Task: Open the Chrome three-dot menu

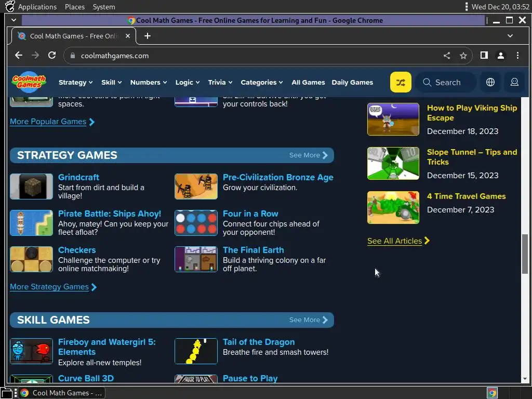Action: 517,55
